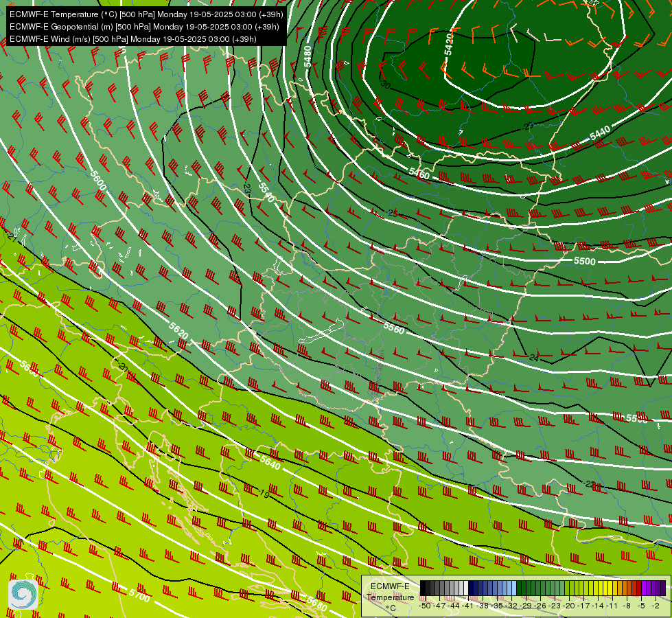Click the 5640 geopotential contour label
Image resolution: width=672 pixels, height=618 pixels.
pos(270,463)
